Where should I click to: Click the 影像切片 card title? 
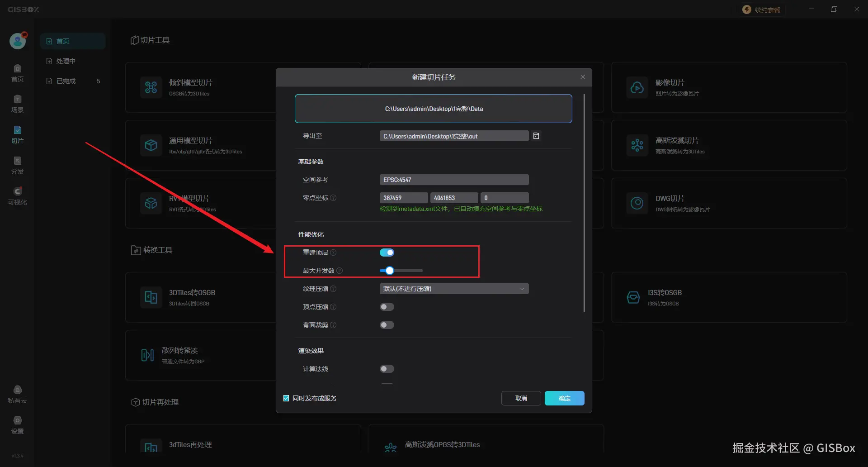click(x=670, y=82)
